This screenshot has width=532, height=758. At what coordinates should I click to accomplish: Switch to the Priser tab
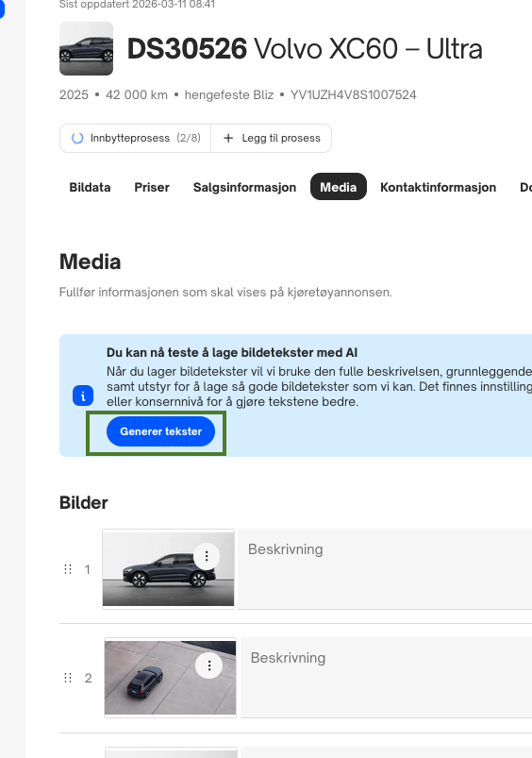(152, 187)
